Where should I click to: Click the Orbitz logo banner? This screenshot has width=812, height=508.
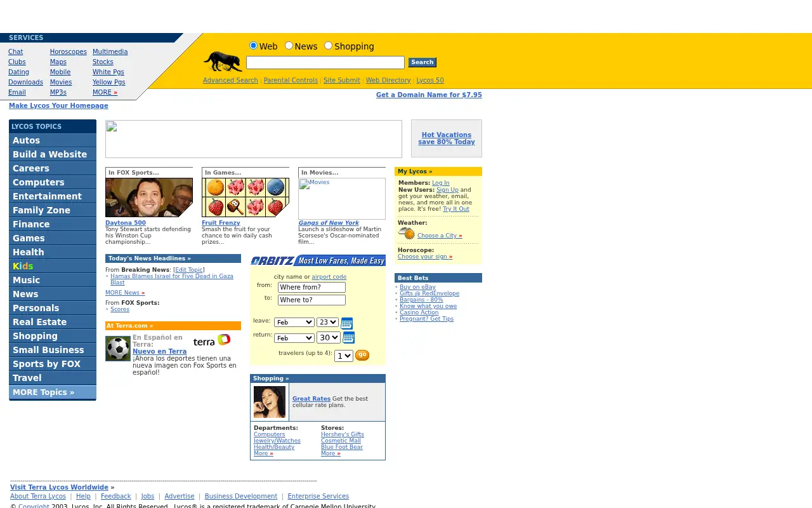tap(318, 260)
